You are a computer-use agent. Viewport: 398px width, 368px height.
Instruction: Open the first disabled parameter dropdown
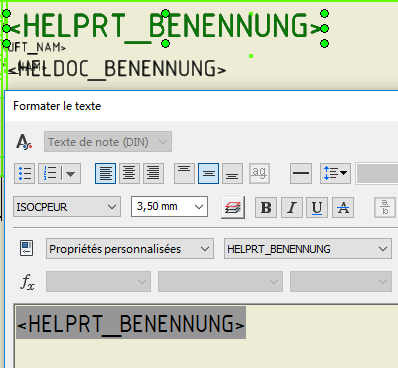click(98, 282)
